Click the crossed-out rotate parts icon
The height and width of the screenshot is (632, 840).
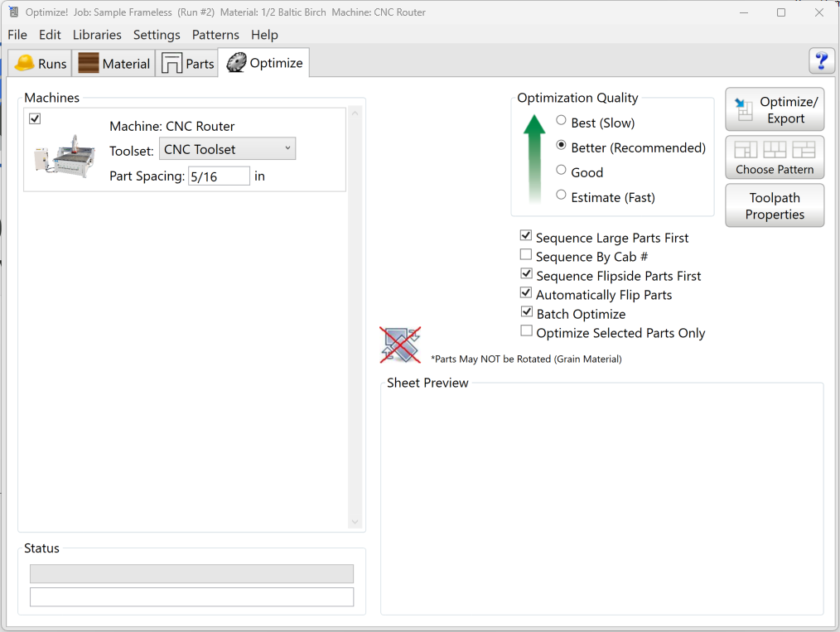[400, 345]
